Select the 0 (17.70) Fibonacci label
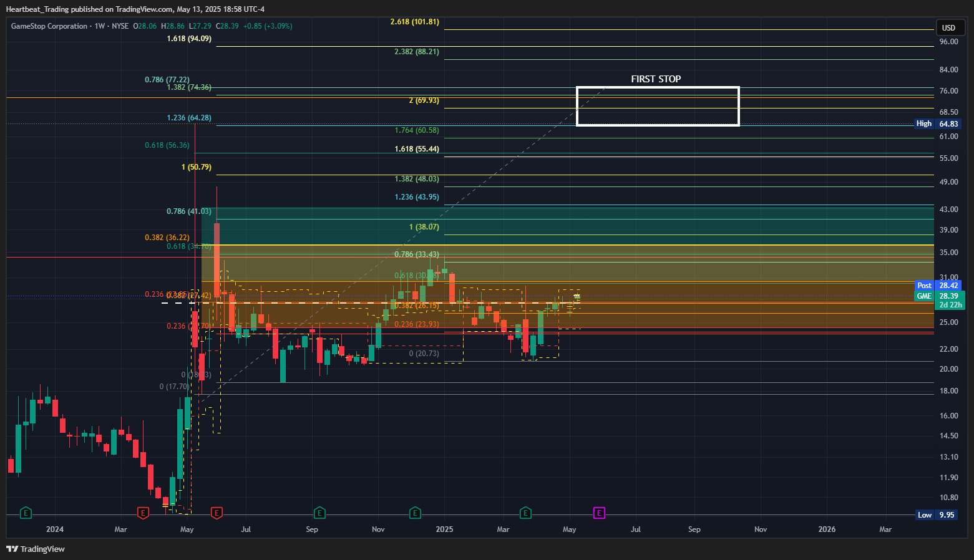The width and height of the screenshot is (974, 560). click(175, 387)
